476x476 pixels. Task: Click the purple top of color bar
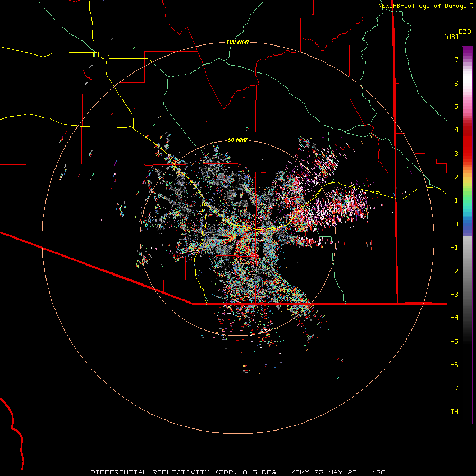click(x=467, y=52)
